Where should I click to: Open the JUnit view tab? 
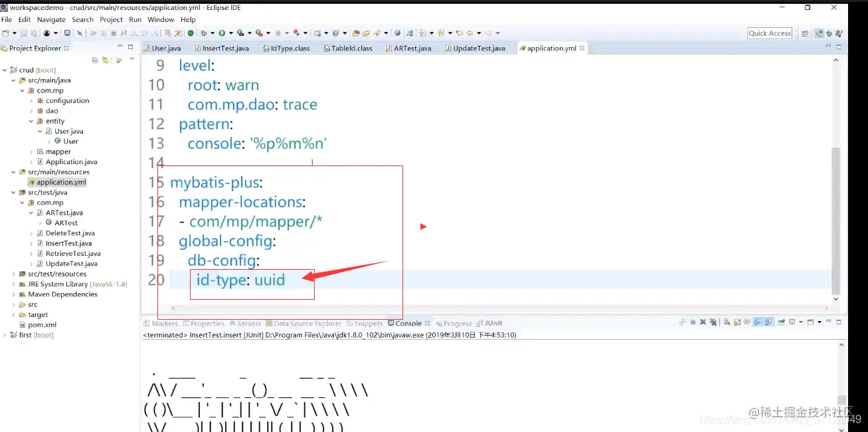click(489, 323)
